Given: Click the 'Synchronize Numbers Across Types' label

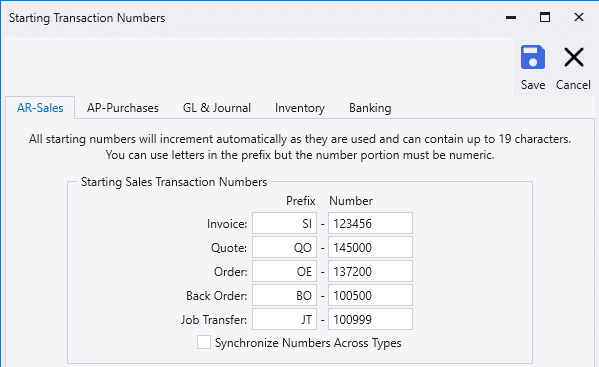Looking at the screenshot, I should pos(308,343).
